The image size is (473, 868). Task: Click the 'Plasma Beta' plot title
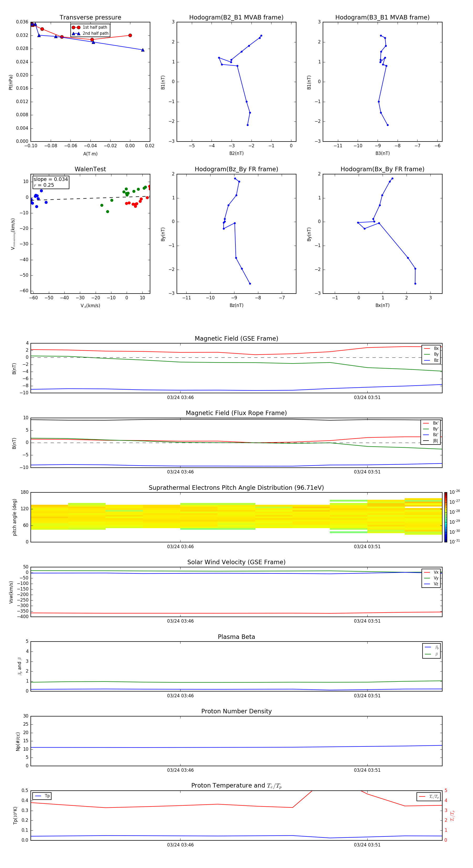pyautogui.click(x=236, y=637)
